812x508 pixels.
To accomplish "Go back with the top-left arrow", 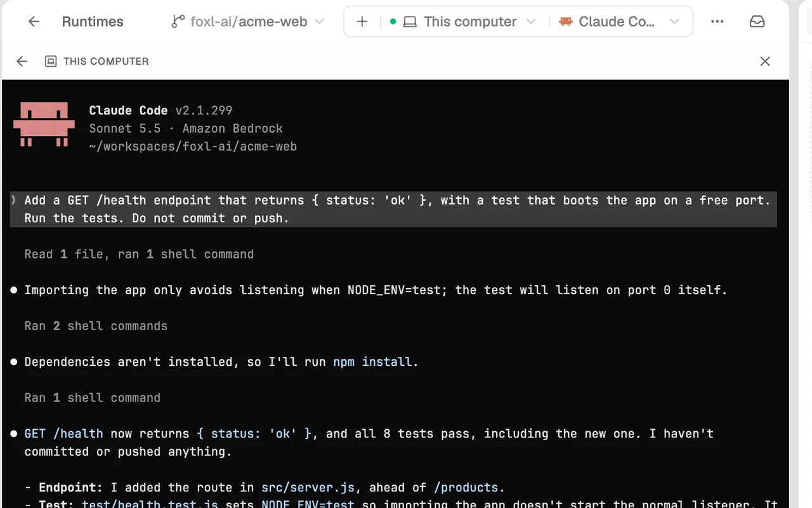I will click(x=34, y=22).
